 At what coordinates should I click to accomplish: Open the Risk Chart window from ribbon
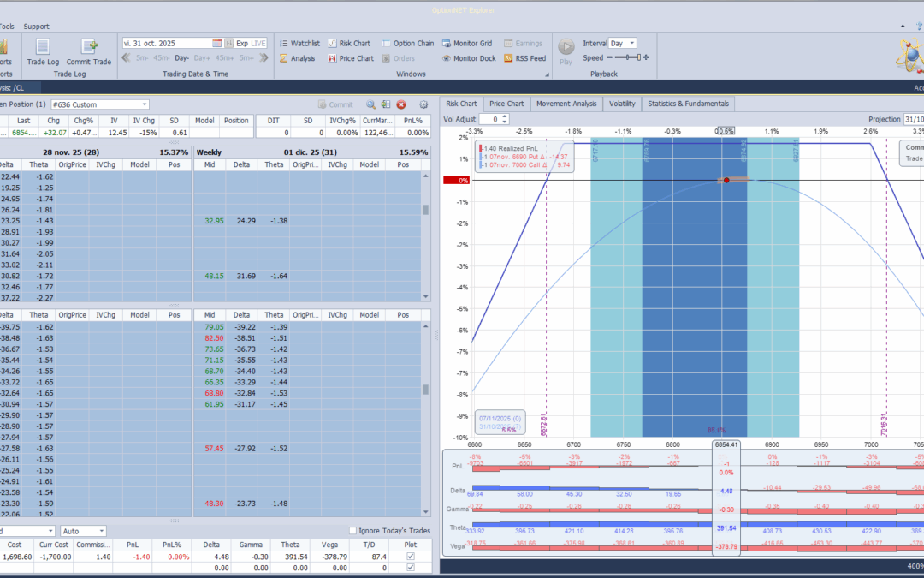(x=349, y=43)
